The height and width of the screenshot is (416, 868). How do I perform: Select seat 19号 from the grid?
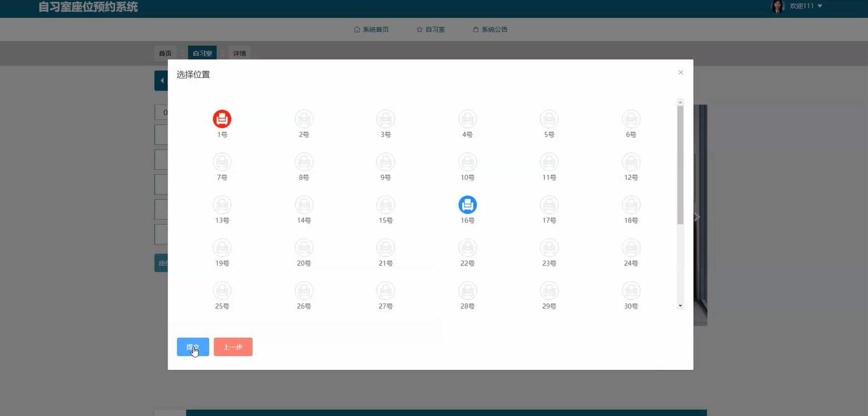pyautogui.click(x=222, y=247)
